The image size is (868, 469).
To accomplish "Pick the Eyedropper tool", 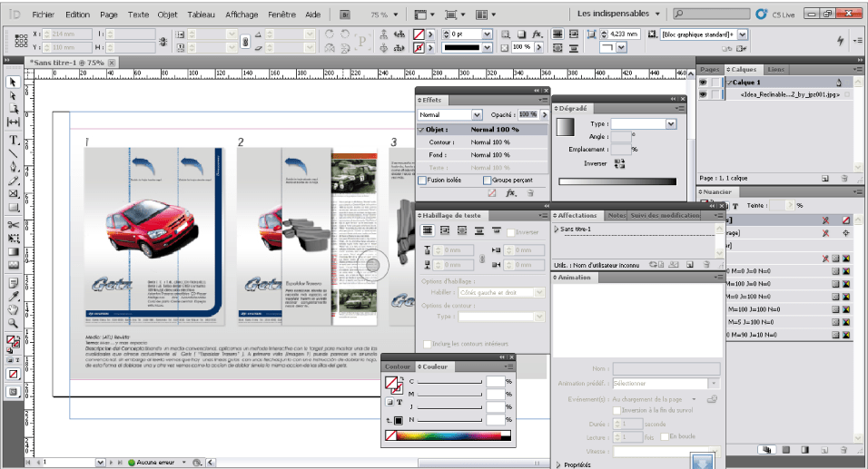I will [x=14, y=297].
